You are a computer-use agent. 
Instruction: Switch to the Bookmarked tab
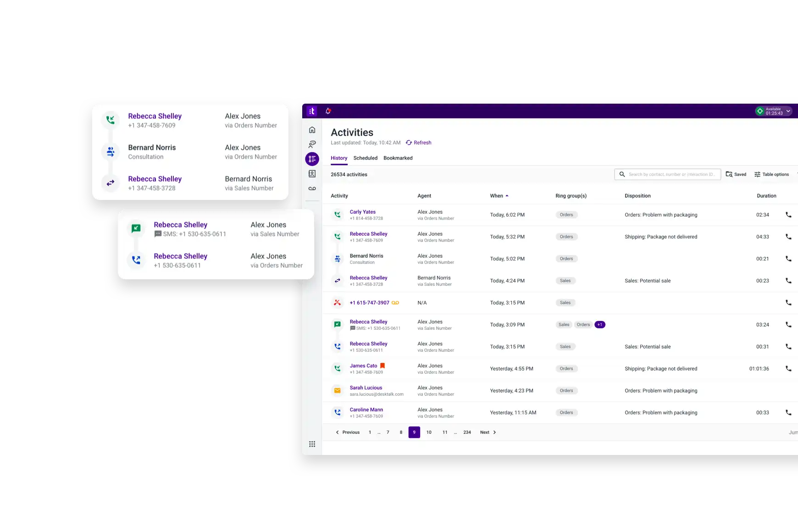(398, 158)
